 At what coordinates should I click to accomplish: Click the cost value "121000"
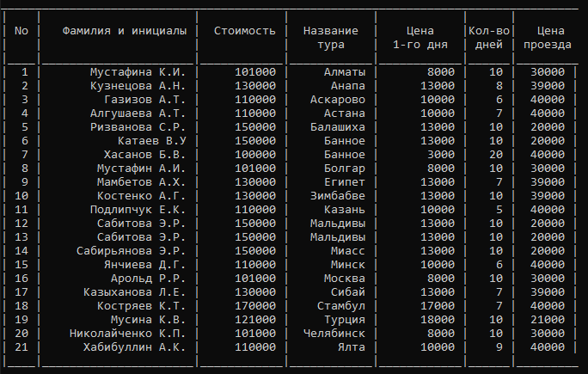[x=255, y=320]
